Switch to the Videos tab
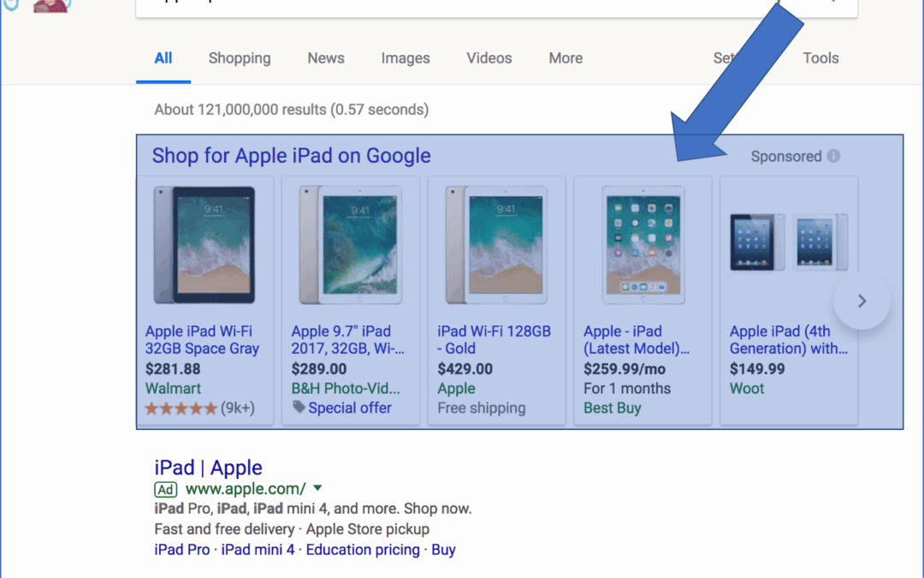The image size is (924, 578). (489, 58)
